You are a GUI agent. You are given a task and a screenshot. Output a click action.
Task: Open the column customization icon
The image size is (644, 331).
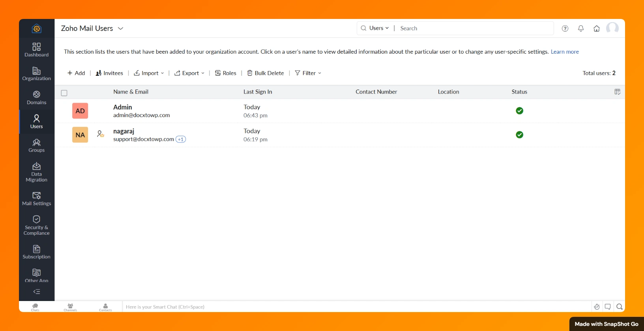point(618,92)
